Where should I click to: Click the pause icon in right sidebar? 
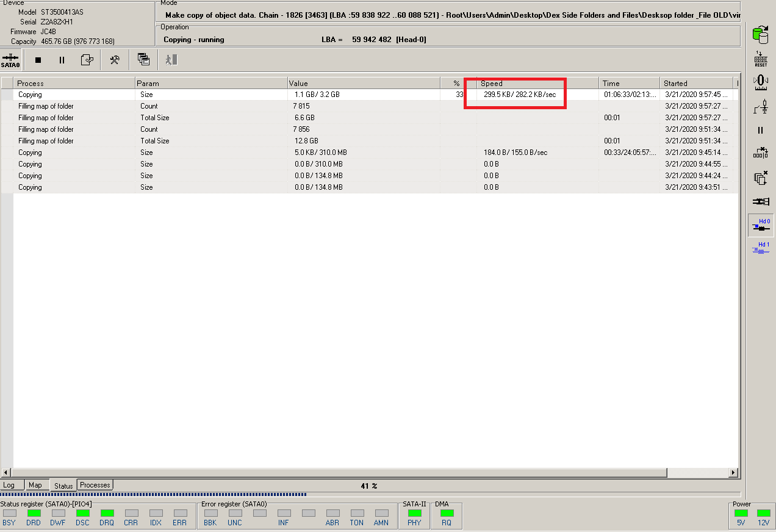click(761, 130)
